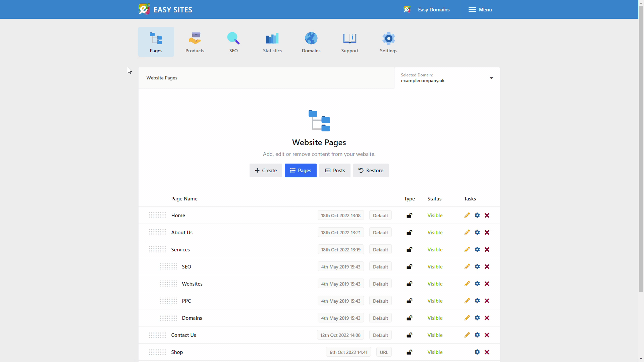Edit the SEO subpage

pyautogui.click(x=467, y=266)
